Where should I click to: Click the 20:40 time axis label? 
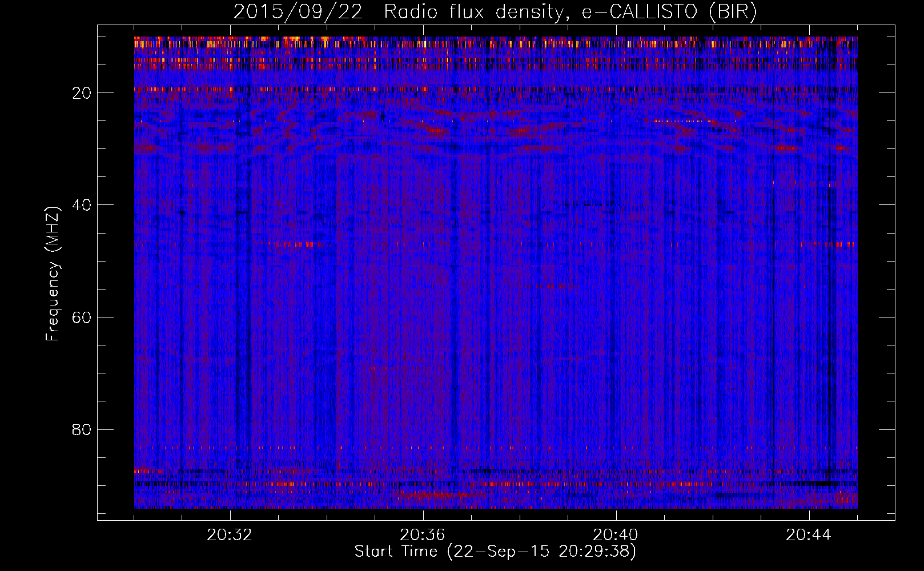(616, 535)
